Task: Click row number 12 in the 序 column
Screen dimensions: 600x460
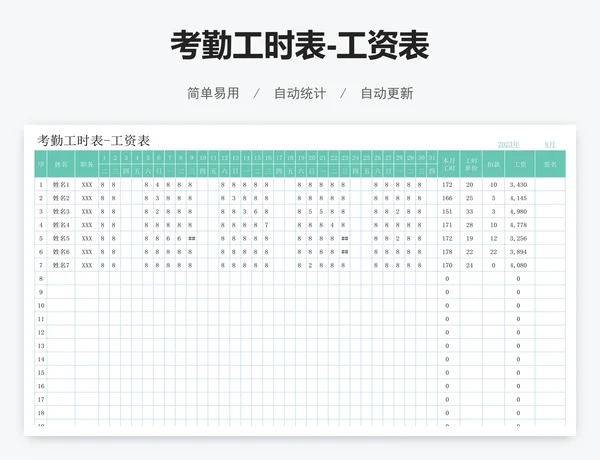Action: coord(41,333)
